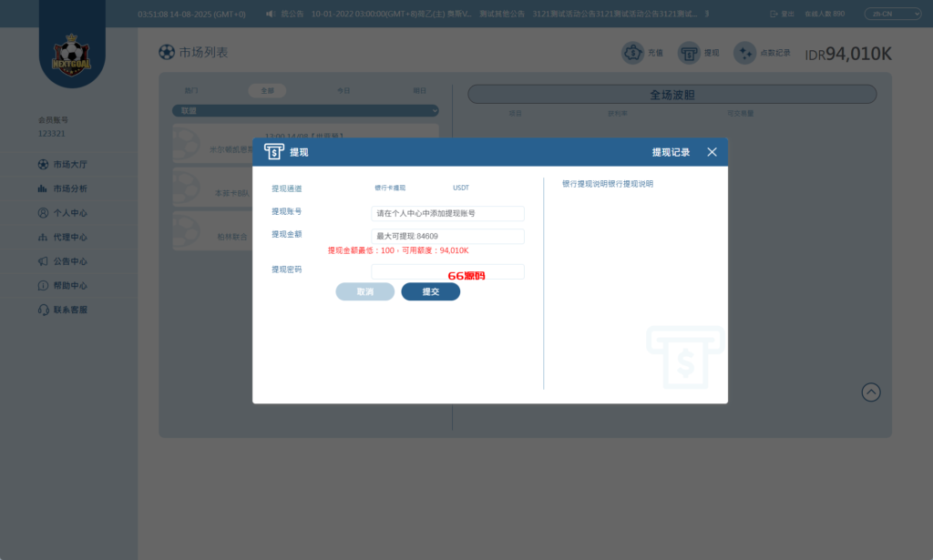Click the 在线人数 890 counter
This screenshot has height=560, width=933.
(825, 14)
